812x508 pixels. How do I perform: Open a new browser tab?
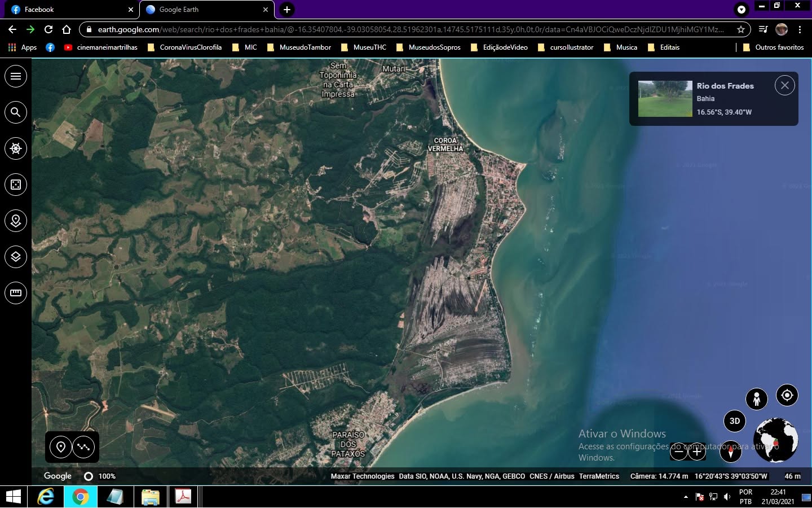click(x=287, y=10)
